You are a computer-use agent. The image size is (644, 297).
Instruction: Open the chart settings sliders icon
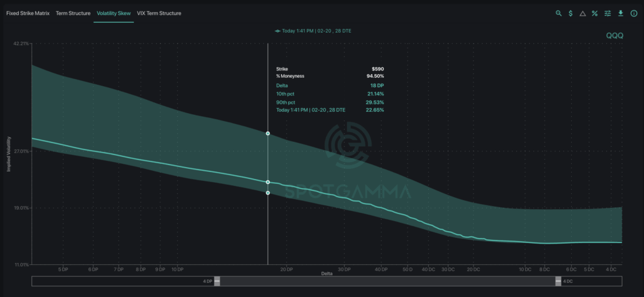[607, 13]
